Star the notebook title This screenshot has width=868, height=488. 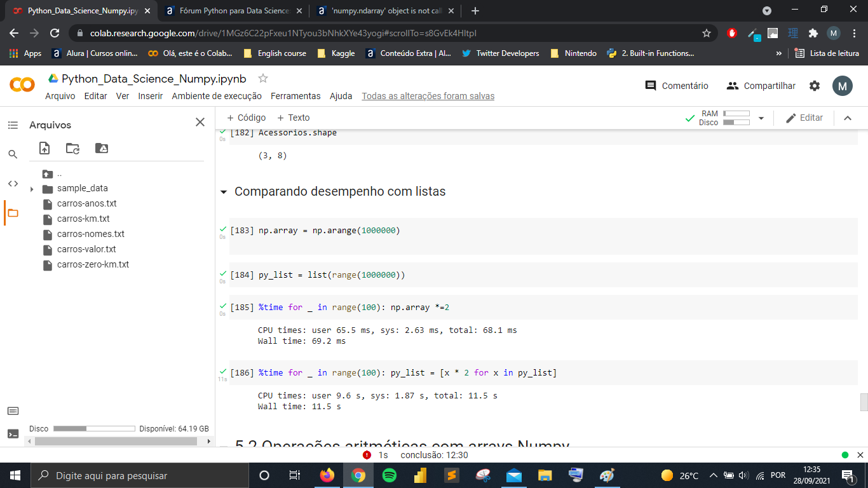point(263,78)
